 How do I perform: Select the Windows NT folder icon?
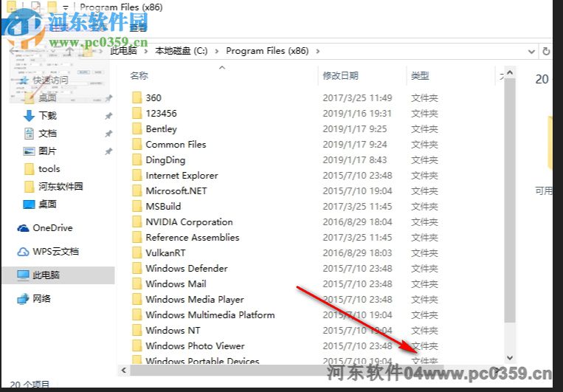137,330
